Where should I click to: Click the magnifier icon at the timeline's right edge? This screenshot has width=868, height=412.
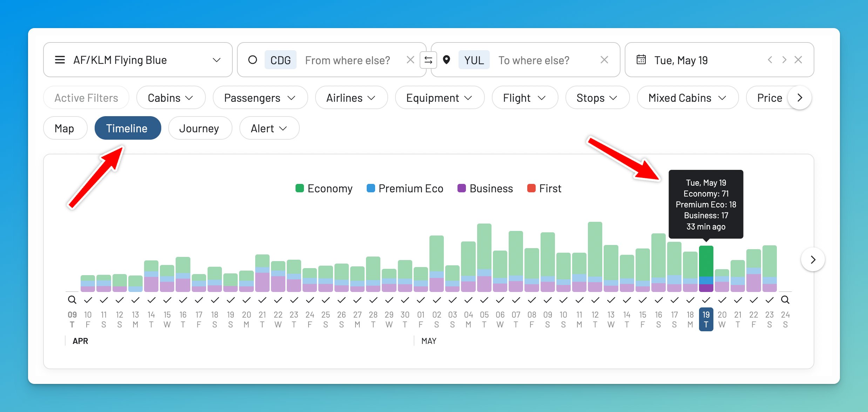[x=785, y=300]
